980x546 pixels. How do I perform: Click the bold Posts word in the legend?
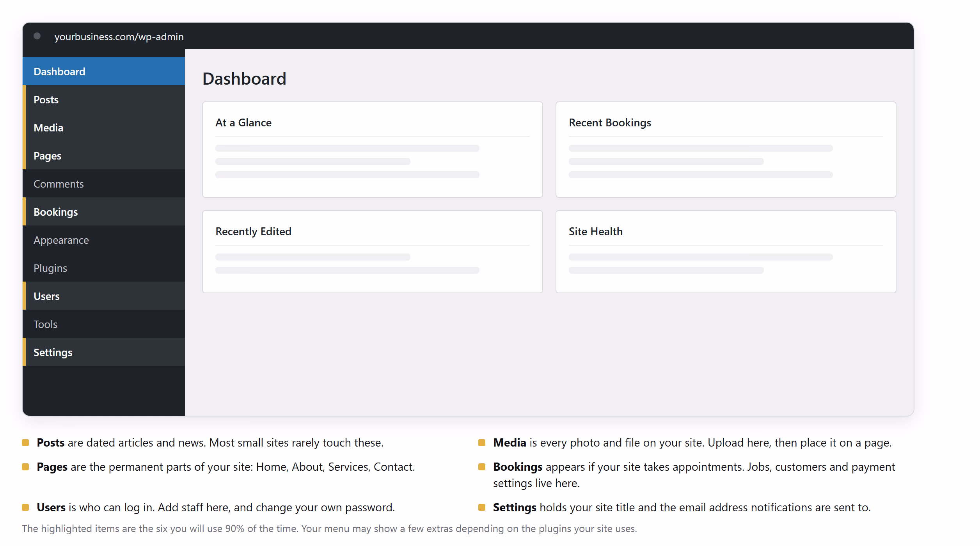(x=50, y=443)
